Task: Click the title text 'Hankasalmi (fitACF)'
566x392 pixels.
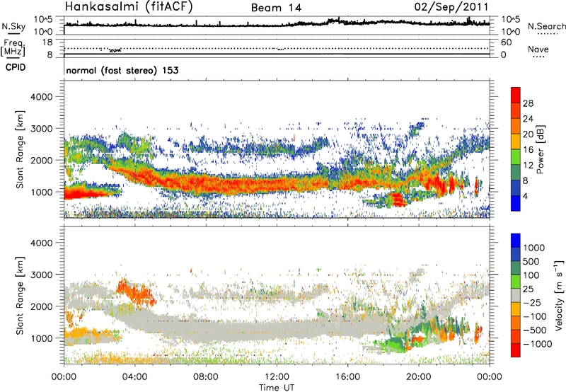Action: [x=129, y=6]
